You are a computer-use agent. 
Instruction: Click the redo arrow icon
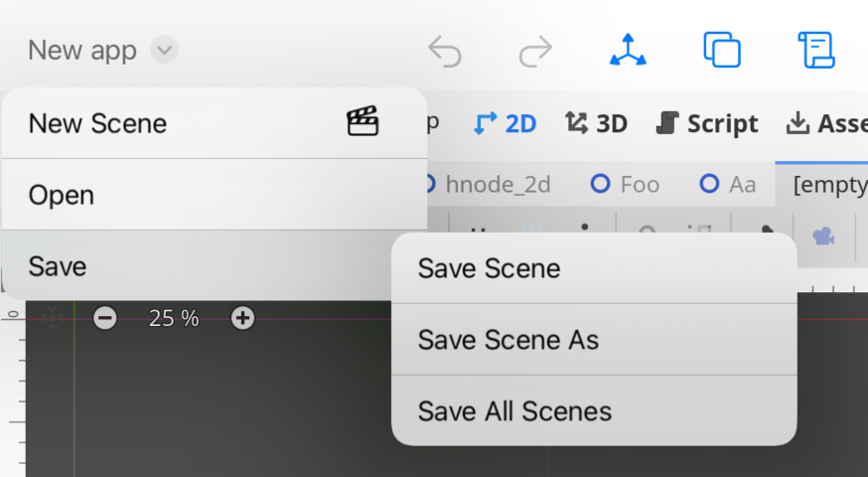coord(535,51)
